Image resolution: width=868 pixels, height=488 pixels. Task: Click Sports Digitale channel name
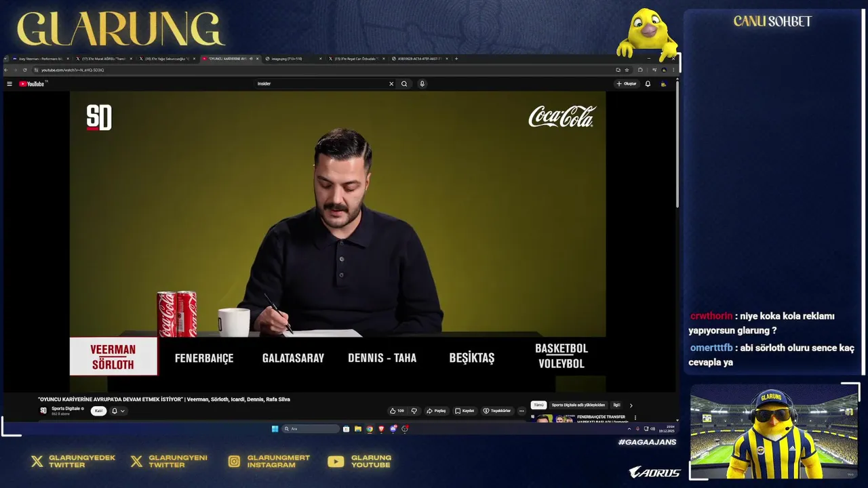coord(67,409)
